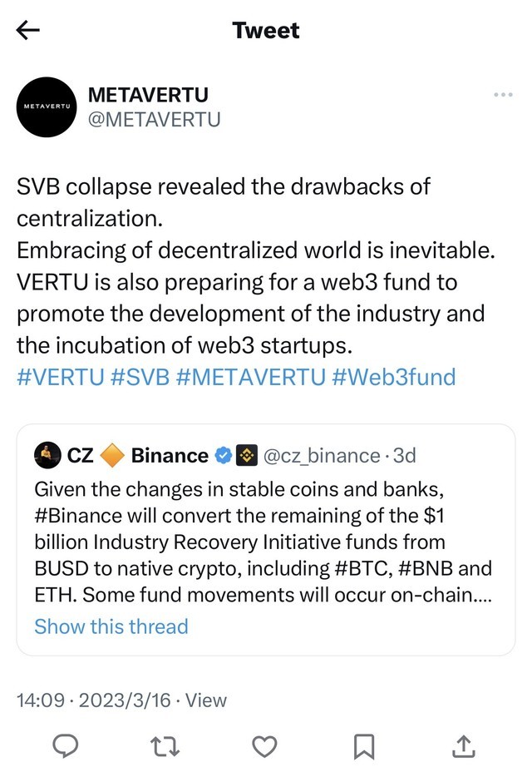Tap CZ's avatar in quoted tweet
Screen dimensions: 532x772
coord(48,455)
